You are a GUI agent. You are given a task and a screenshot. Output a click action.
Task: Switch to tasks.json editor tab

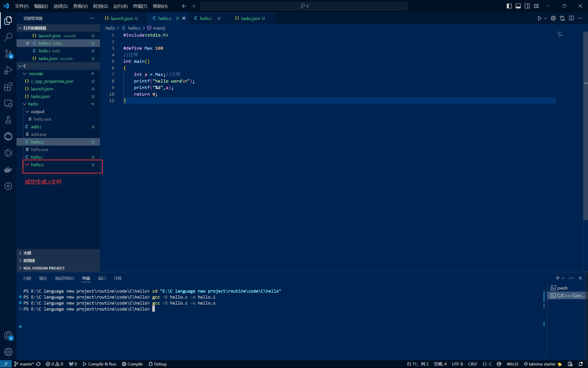252,18
